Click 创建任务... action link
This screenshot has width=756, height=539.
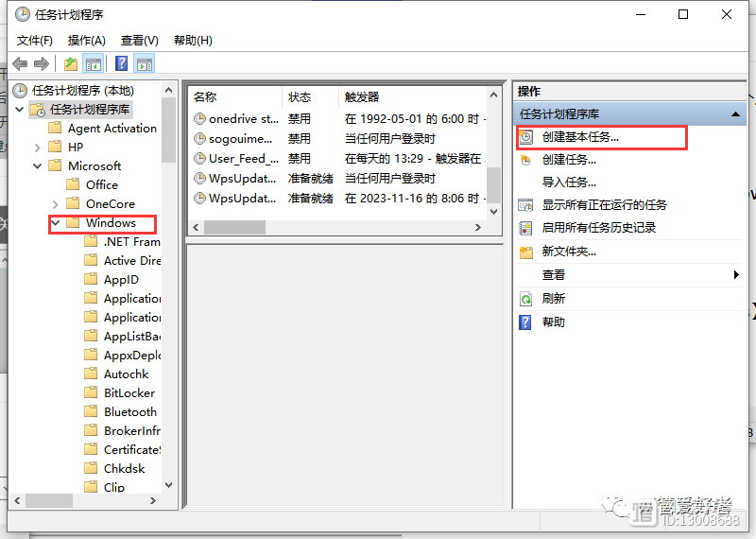(569, 160)
